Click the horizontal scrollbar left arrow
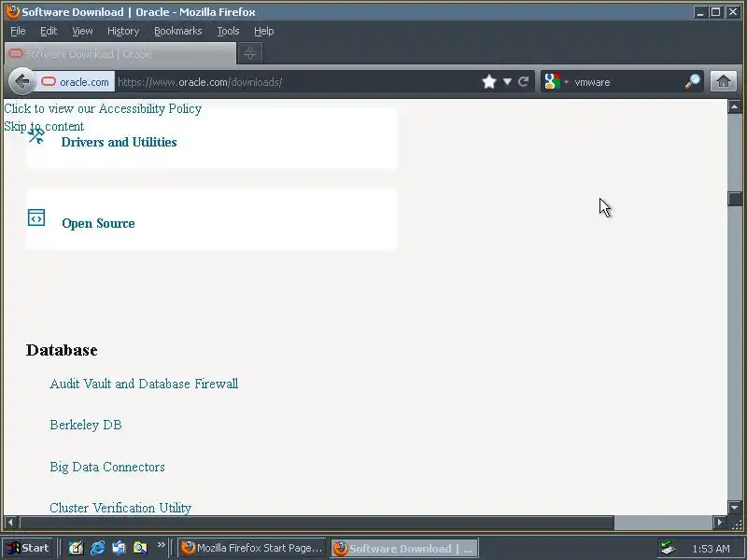Image resolution: width=747 pixels, height=560 pixels. pos(10,523)
